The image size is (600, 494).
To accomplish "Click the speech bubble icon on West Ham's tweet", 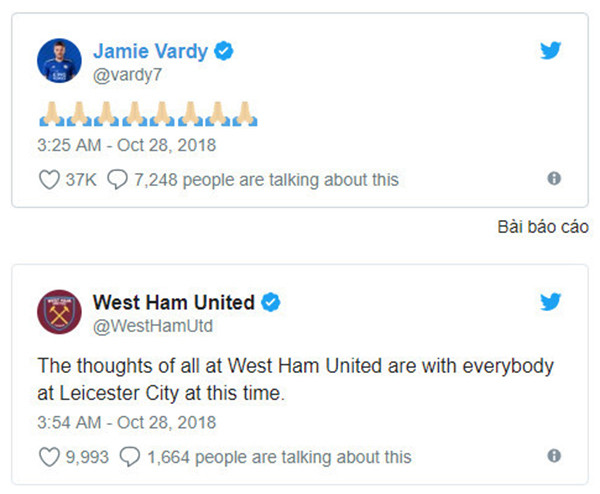I will (x=129, y=457).
